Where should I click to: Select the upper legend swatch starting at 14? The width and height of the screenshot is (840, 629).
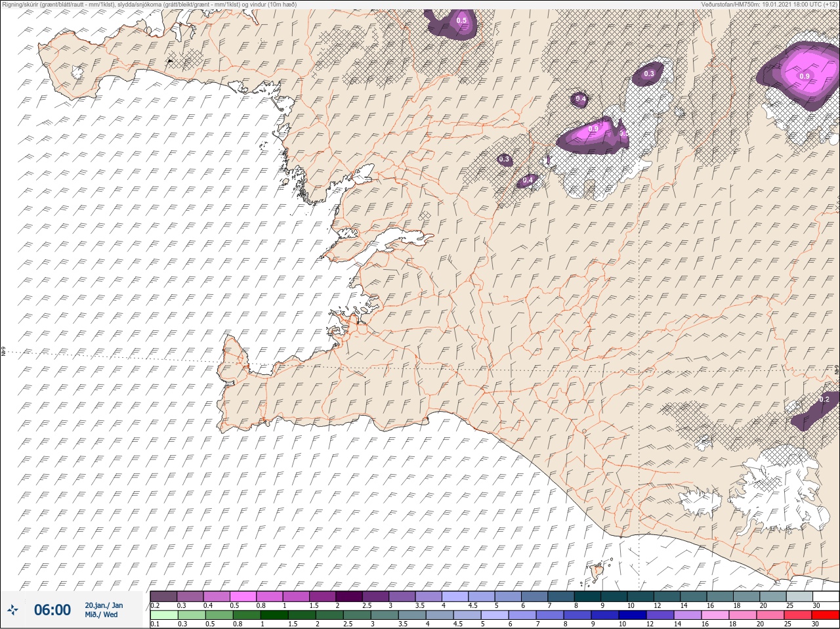click(x=695, y=596)
